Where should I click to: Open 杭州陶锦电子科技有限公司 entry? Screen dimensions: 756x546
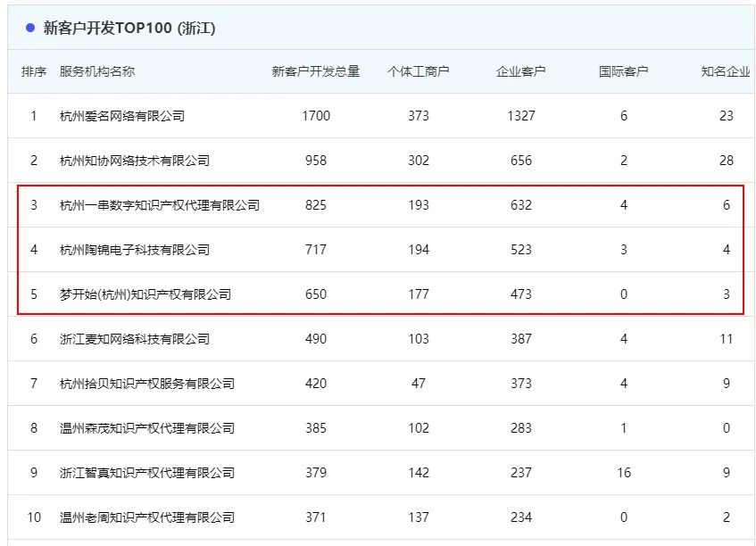click(135, 250)
